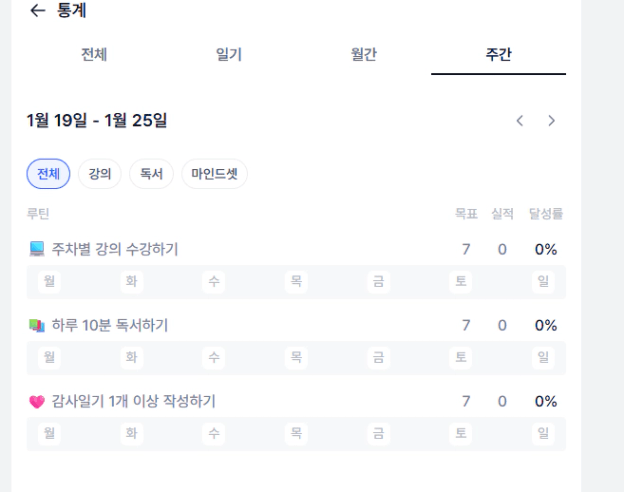Select the 주간 tab

click(498, 55)
